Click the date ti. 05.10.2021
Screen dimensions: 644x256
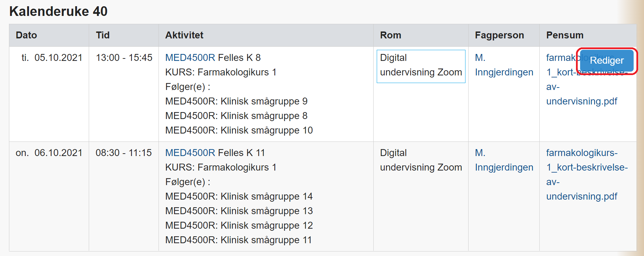52,57
